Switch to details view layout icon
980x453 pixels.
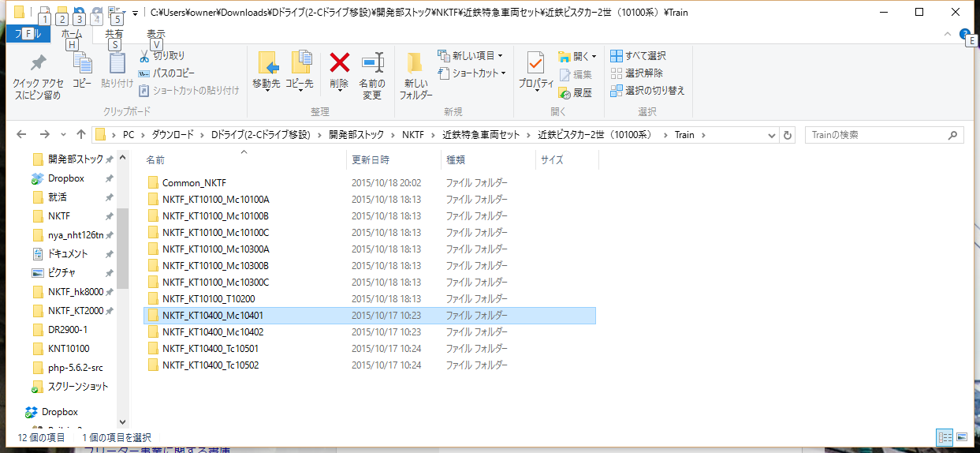tap(945, 436)
